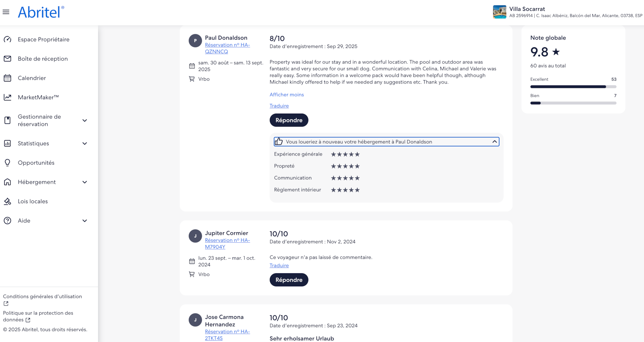Expand the Hébergement submenu chevron

(x=85, y=182)
